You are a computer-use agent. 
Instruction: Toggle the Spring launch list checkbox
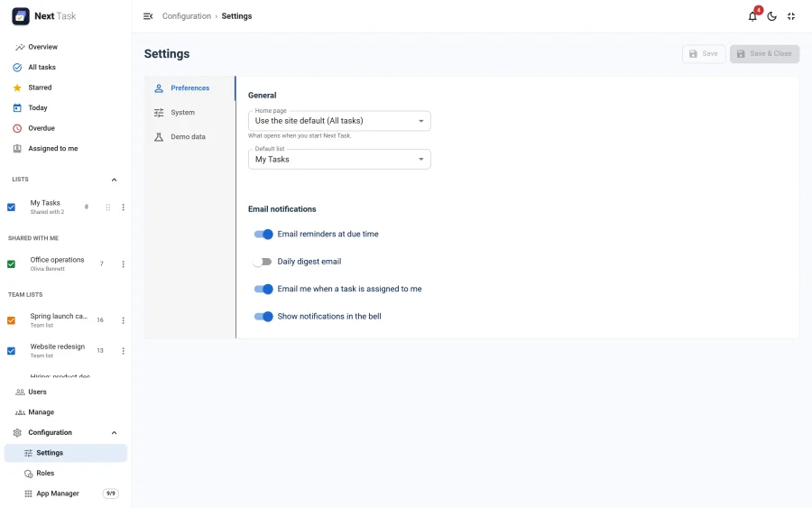[12, 320]
